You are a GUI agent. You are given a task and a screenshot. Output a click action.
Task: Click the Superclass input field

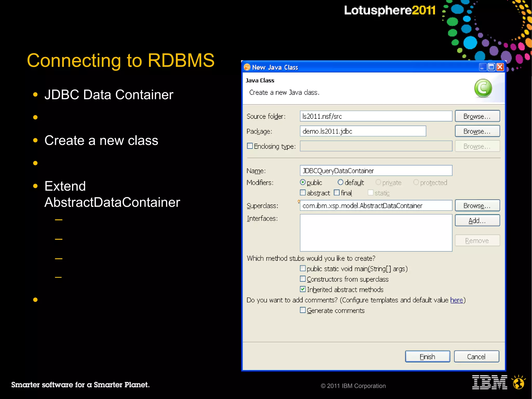click(376, 205)
